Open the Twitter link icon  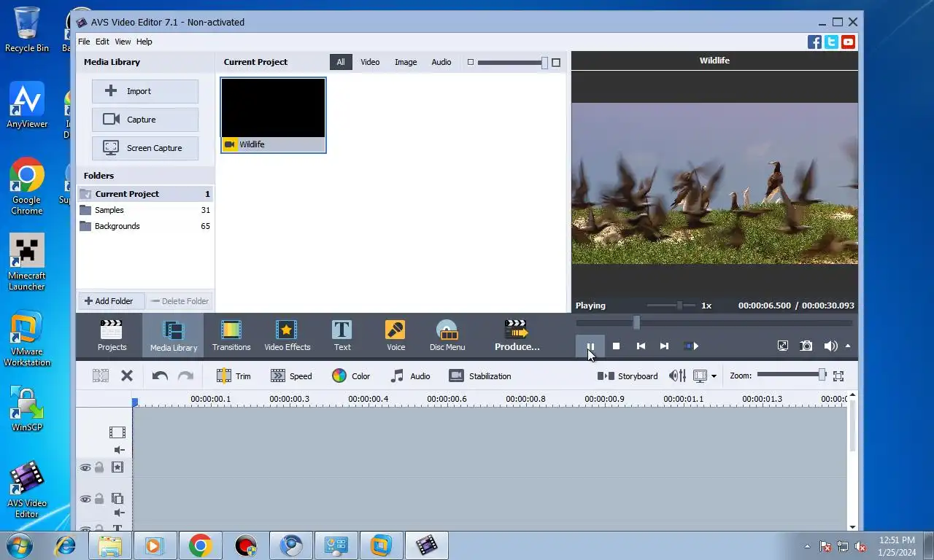click(831, 42)
